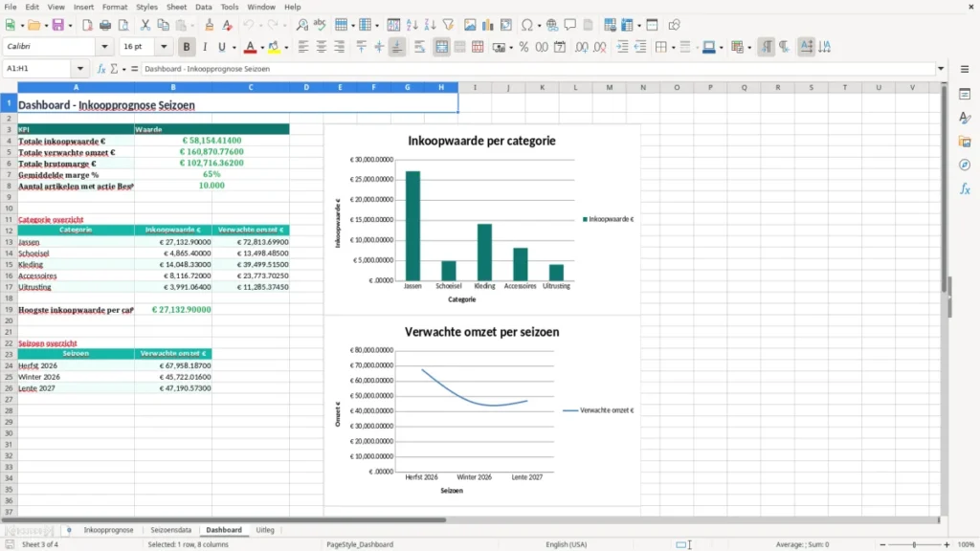
Task: Open the Background Color dropdown arrow
Action: point(286,48)
